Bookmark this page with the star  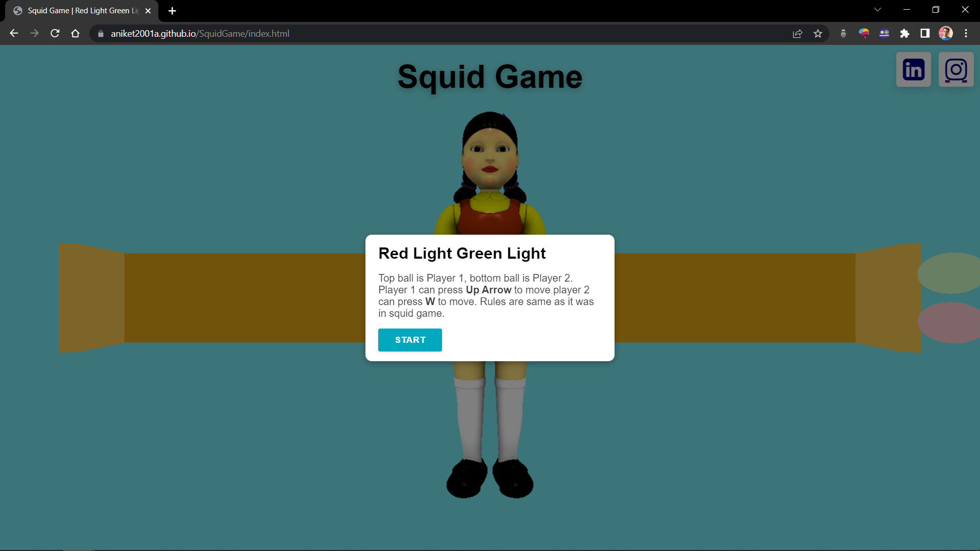[818, 33]
